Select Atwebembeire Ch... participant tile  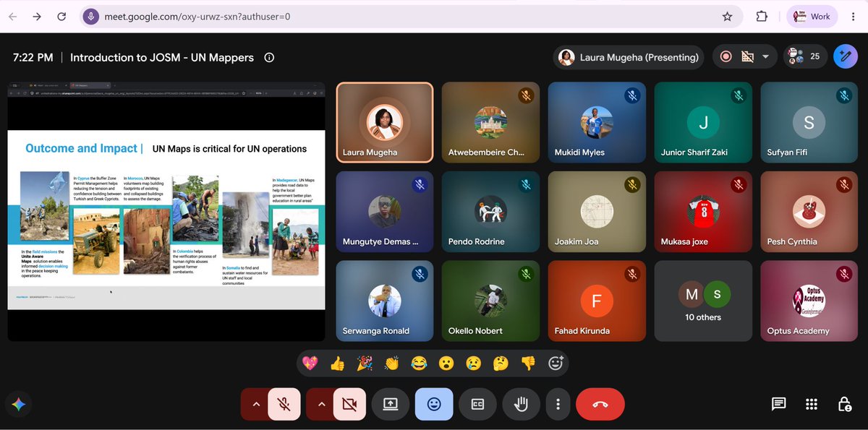point(490,122)
